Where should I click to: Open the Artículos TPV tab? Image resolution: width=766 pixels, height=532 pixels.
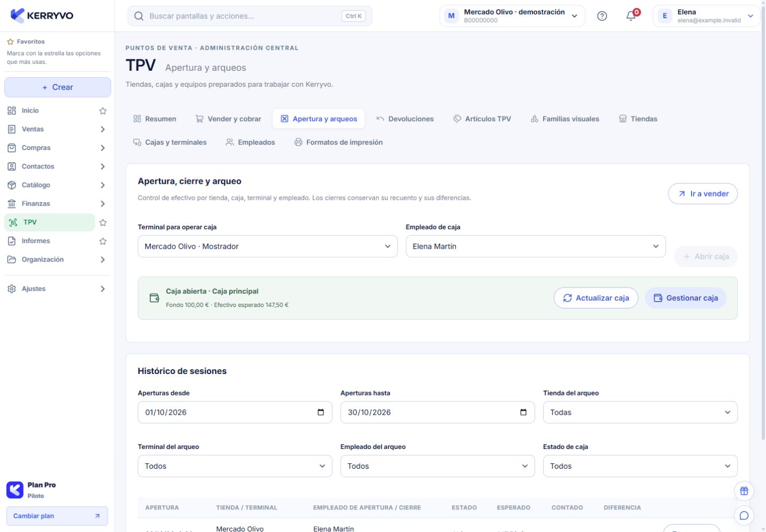click(x=482, y=119)
